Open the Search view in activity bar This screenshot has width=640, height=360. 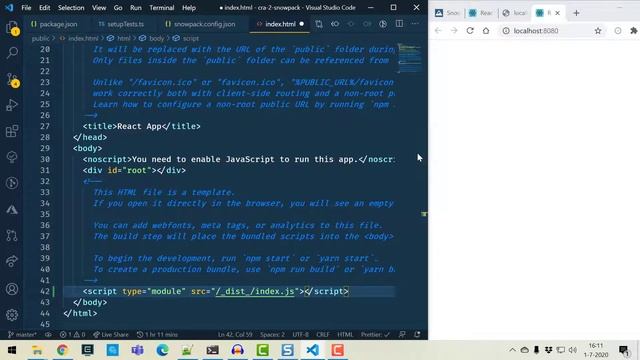(12, 53)
